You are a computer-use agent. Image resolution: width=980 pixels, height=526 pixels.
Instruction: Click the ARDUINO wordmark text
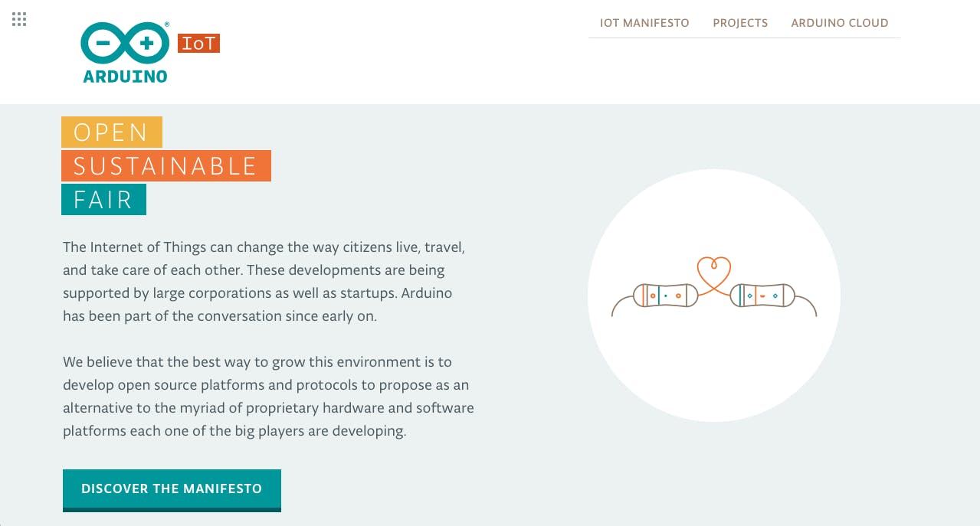coord(125,77)
